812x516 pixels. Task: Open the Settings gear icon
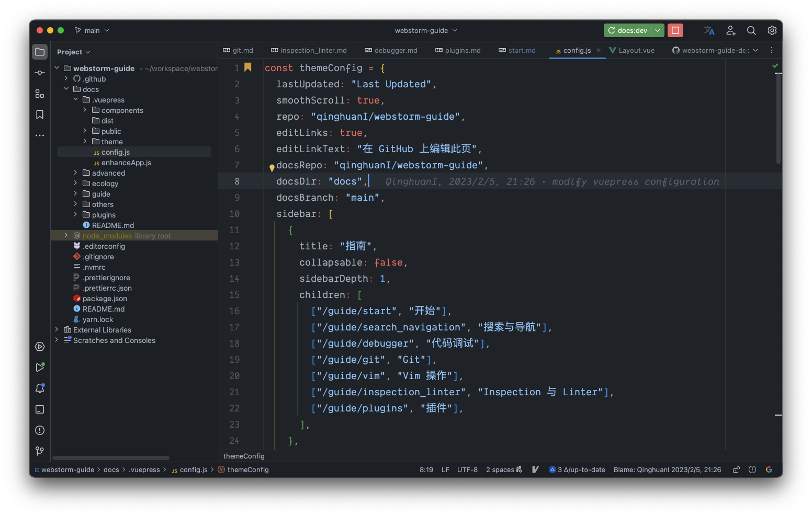[x=772, y=30]
